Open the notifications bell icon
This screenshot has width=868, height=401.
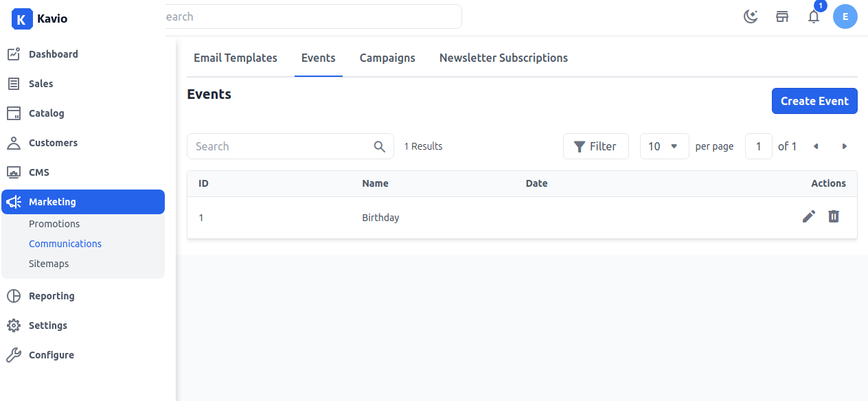[814, 16]
